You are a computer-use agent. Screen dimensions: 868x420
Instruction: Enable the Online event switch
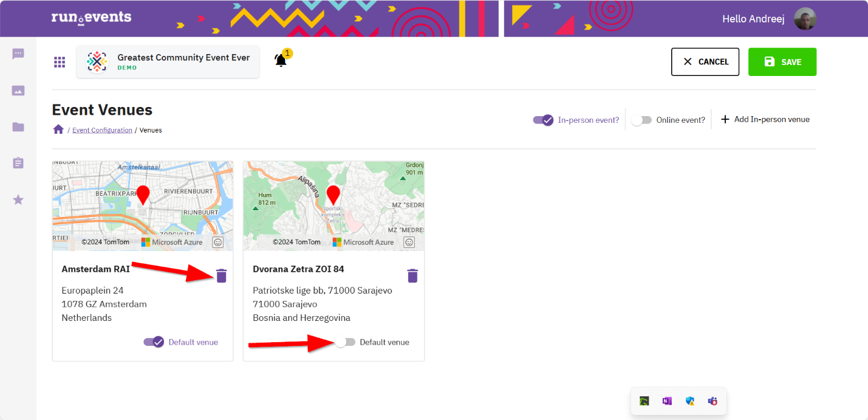click(641, 120)
